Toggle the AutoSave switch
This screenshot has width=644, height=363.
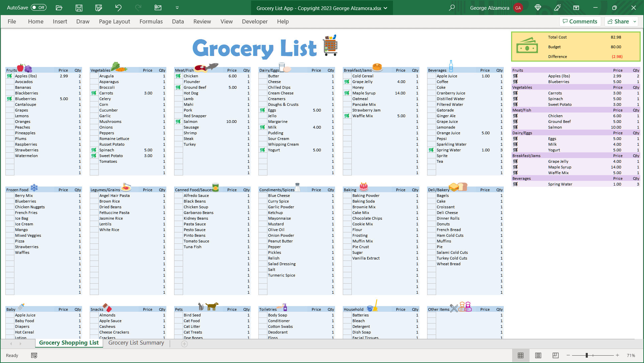pyautogui.click(x=38, y=7)
